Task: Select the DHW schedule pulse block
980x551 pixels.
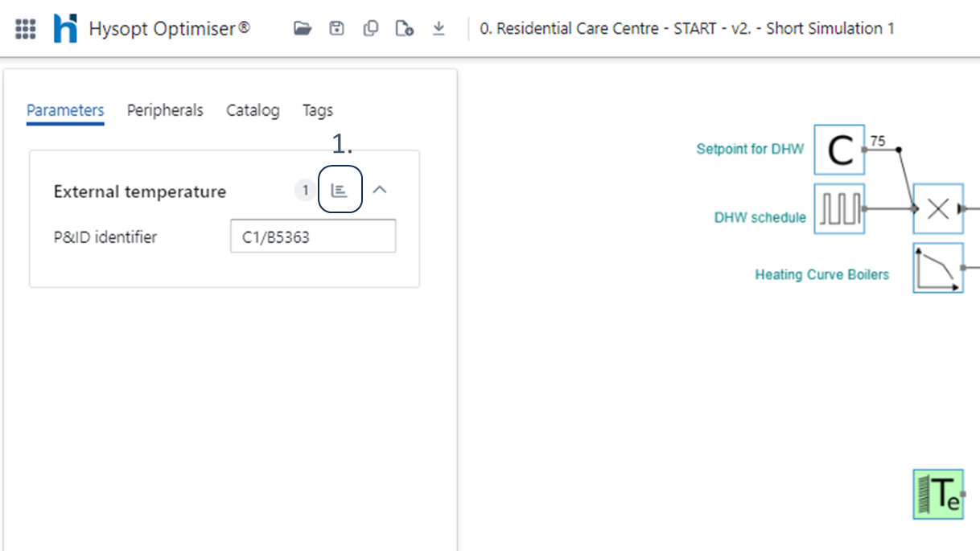Action: [839, 208]
